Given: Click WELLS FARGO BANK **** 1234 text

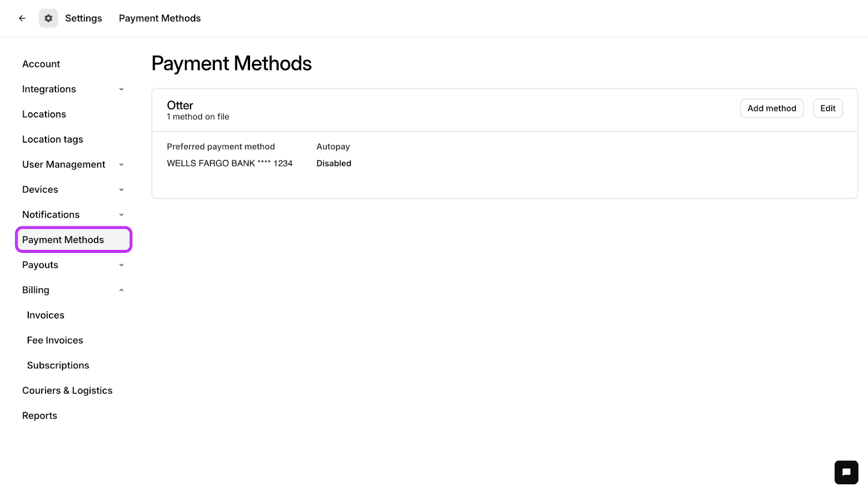Looking at the screenshot, I should (x=229, y=163).
